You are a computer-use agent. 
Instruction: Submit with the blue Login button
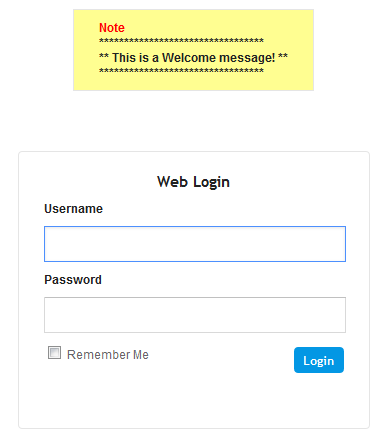click(319, 360)
